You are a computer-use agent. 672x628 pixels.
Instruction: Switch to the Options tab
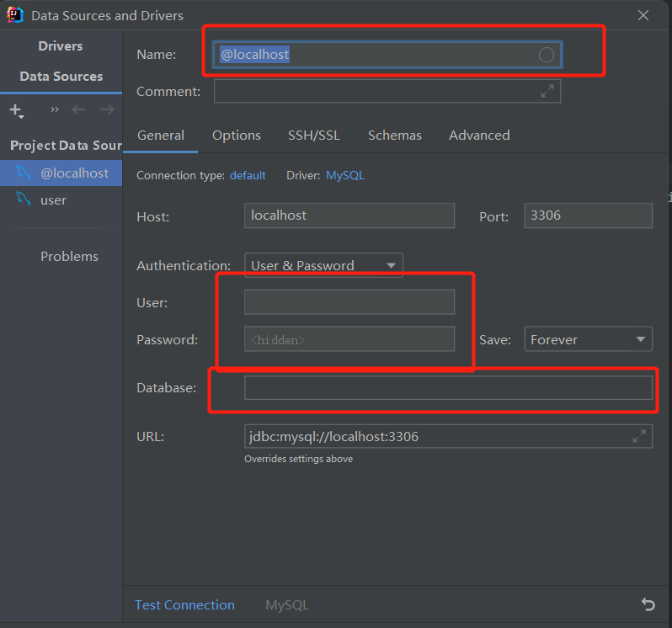point(237,136)
